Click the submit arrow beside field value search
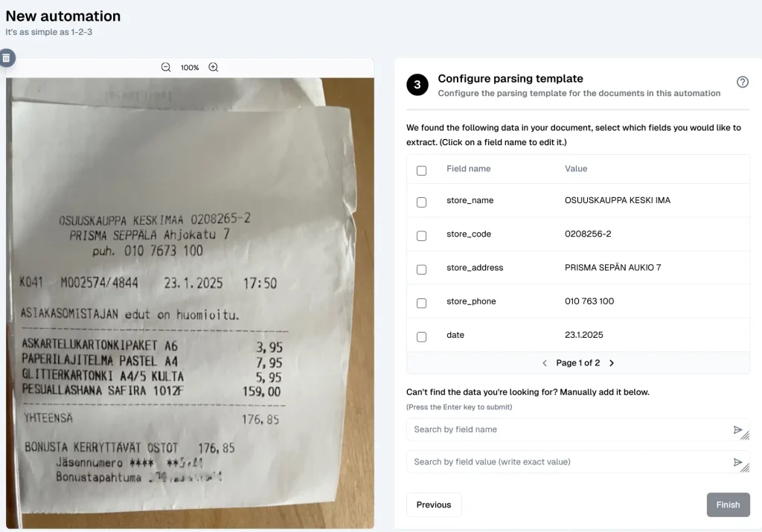Viewport: 762px width, 532px height. (739, 462)
